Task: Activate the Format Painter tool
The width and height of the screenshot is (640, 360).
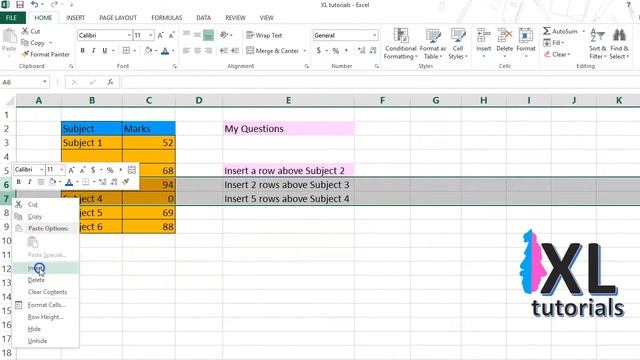Action: (46, 54)
